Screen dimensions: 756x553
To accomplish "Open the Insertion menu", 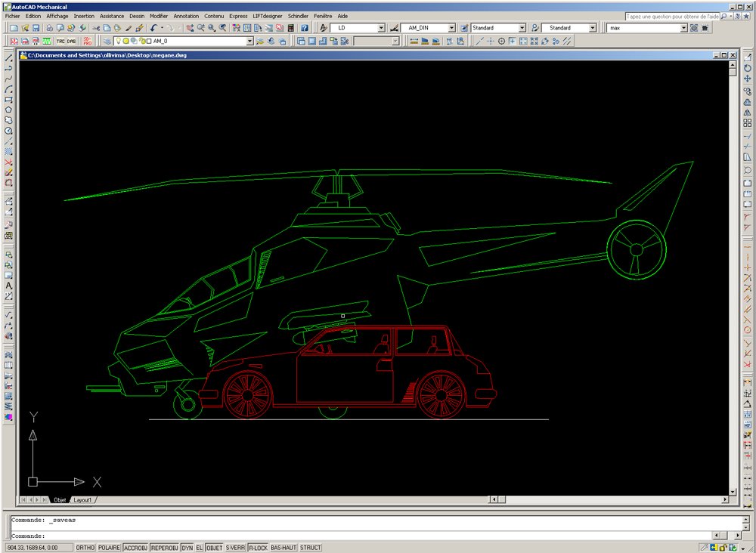I will (84, 16).
